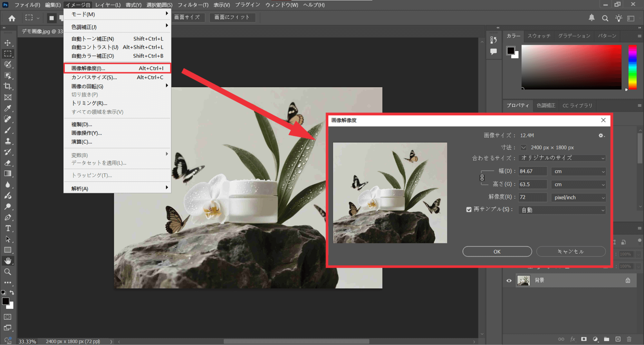Image resolution: width=644 pixels, height=345 pixels.
Task: Click the color picker gradient field
Action: pos(571,67)
